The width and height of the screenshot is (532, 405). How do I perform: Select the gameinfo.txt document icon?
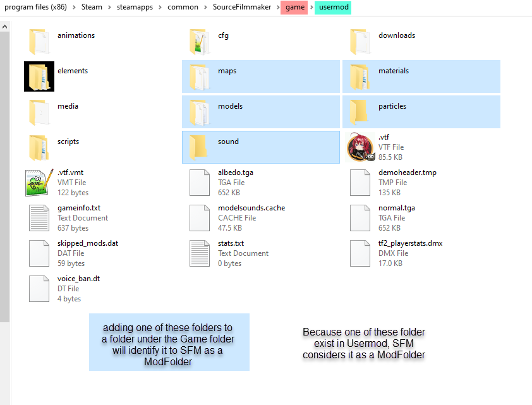pos(39,218)
